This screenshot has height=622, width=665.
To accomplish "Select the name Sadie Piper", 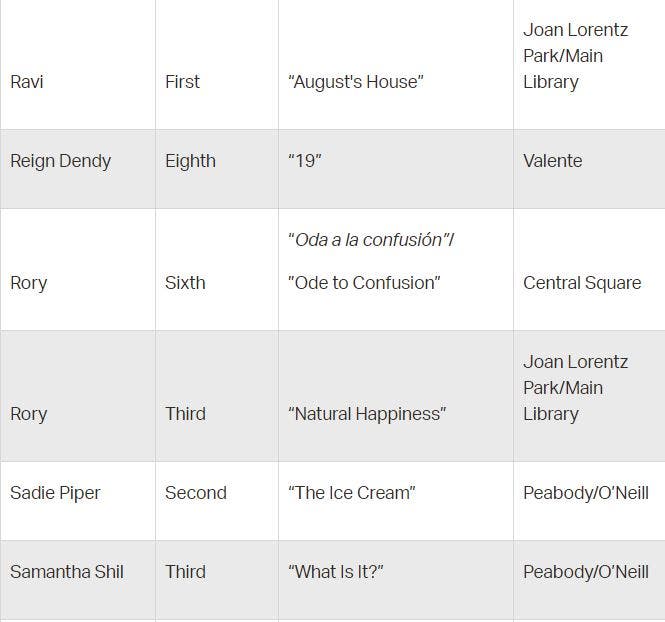I will coord(58,493).
